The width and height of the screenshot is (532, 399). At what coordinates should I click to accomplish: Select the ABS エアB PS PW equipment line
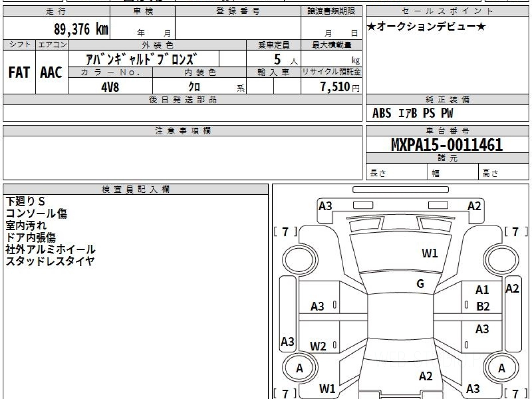413,113
